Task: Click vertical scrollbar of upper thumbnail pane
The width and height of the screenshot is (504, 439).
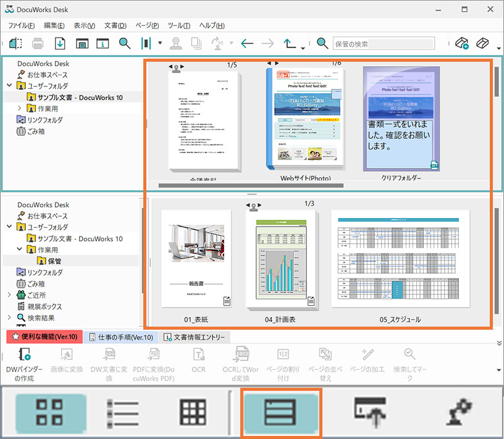Action: [x=497, y=82]
